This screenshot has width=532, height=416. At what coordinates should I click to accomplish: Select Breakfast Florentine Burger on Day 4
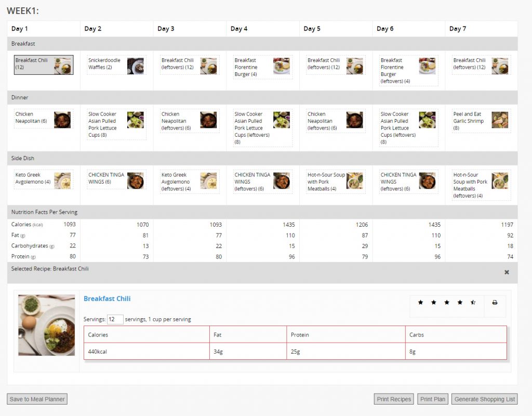pyautogui.click(x=262, y=67)
